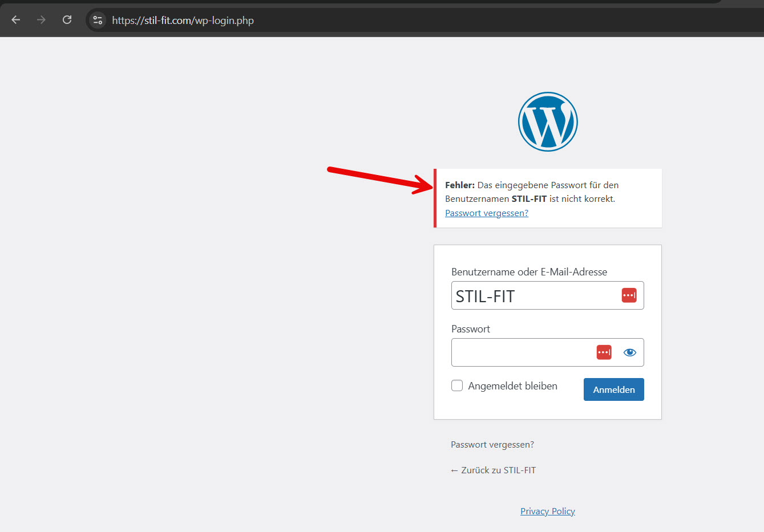Open site information icon in address bar

coord(98,20)
